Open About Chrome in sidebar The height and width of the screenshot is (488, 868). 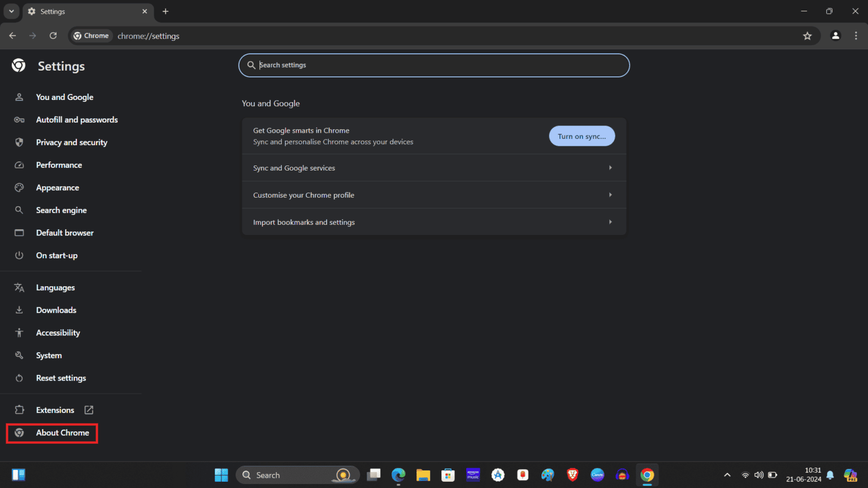[x=62, y=433]
